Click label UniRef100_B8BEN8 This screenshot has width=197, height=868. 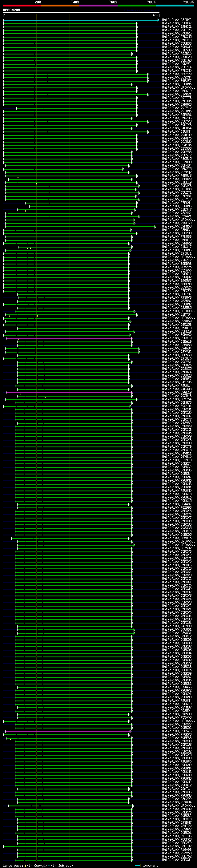pos(177,284)
